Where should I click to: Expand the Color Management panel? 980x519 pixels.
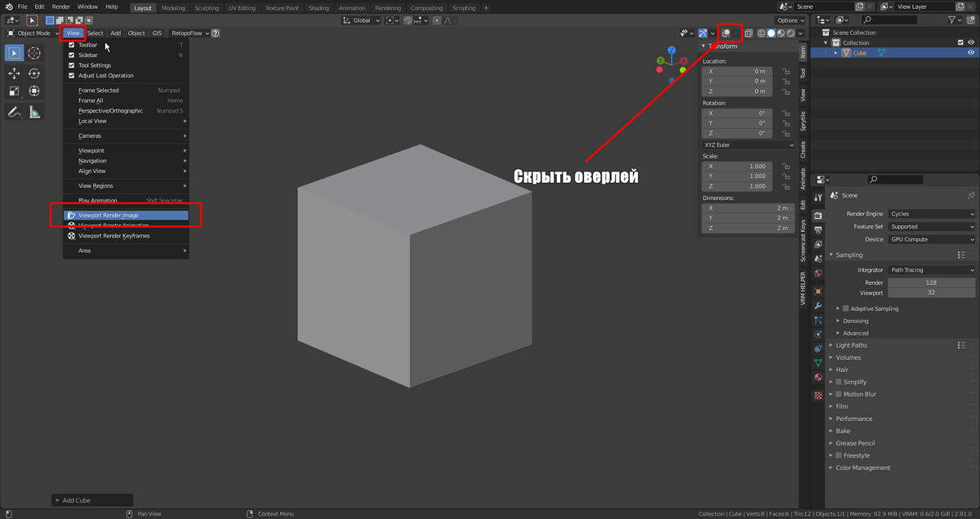[861, 468]
